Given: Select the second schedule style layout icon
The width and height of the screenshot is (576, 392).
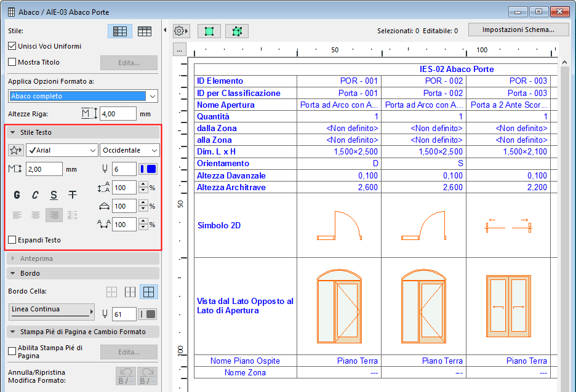Looking at the screenshot, I should pos(145,31).
